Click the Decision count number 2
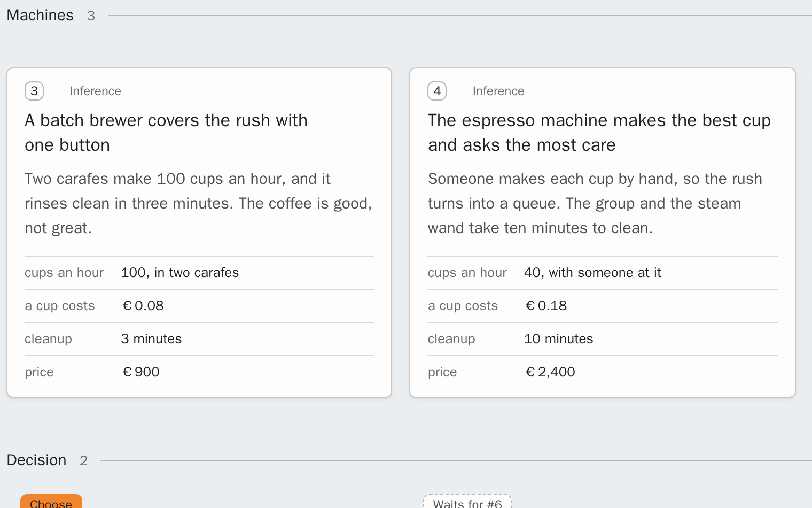812x508 pixels. [x=83, y=460]
